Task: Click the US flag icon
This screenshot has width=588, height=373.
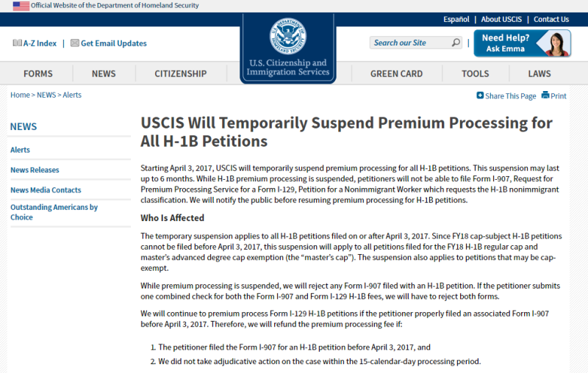Action: tap(21, 6)
